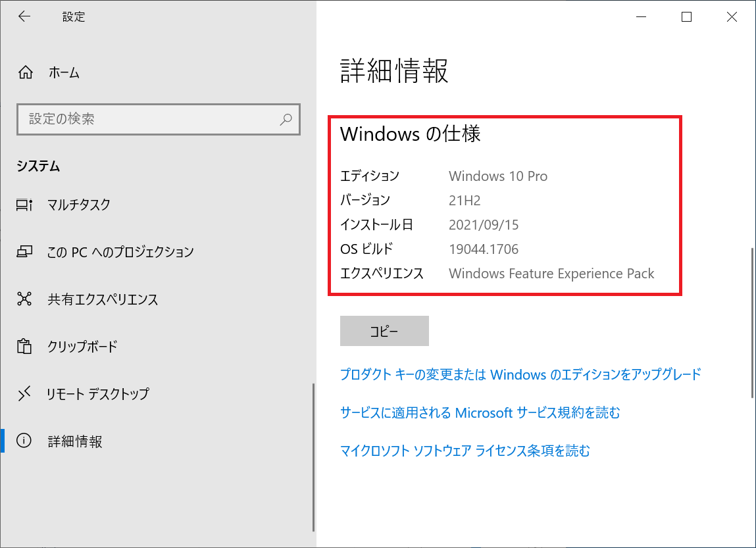Click the OS ビルド label

(x=366, y=249)
